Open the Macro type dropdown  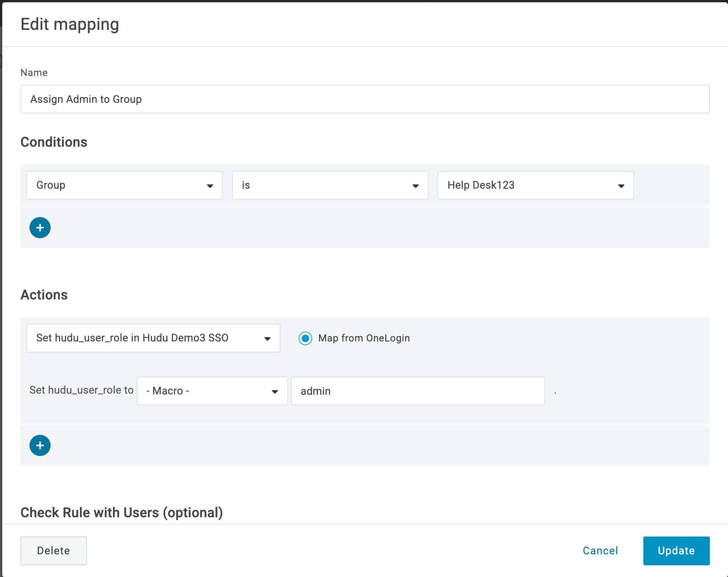pyautogui.click(x=212, y=391)
